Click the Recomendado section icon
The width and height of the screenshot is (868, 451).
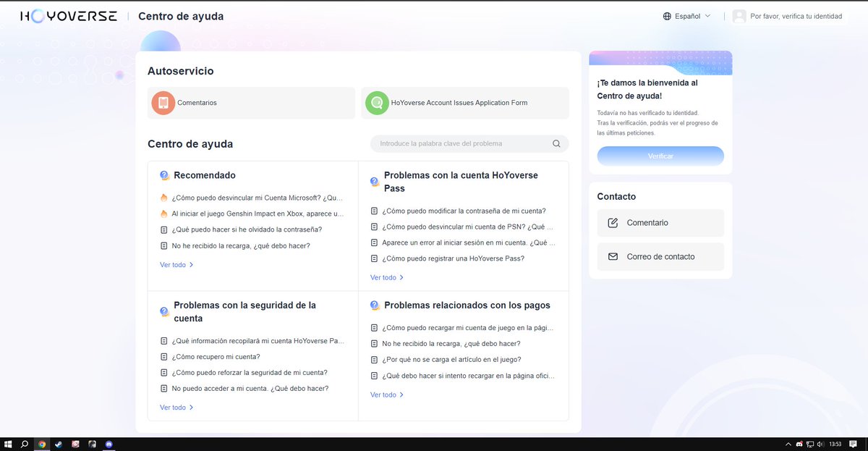[164, 175]
